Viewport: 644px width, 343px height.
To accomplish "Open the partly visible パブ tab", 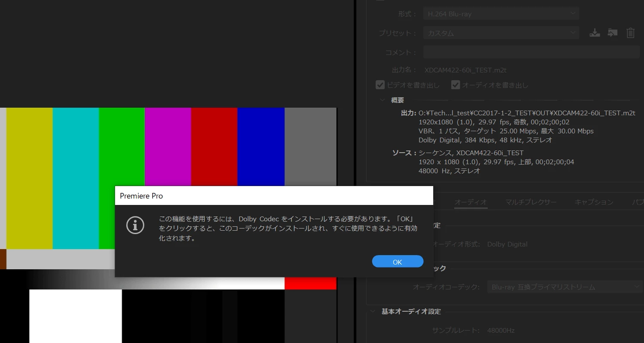I will (638, 202).
